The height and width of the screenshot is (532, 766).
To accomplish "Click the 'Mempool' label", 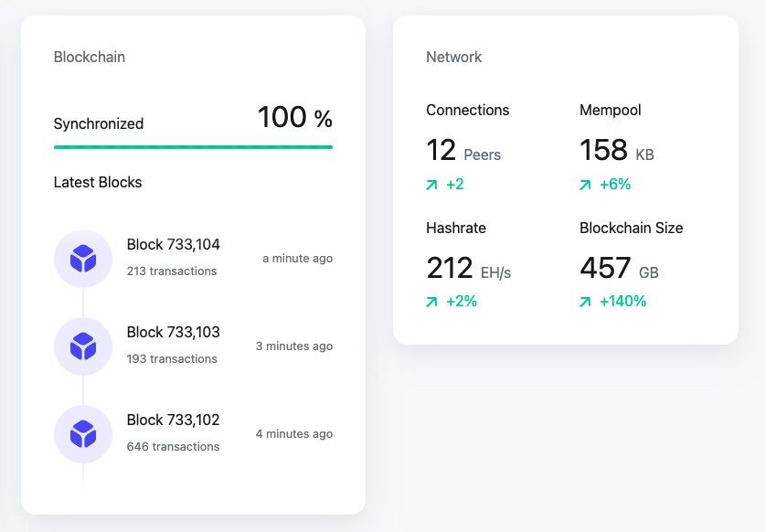I will coord(611,111).
